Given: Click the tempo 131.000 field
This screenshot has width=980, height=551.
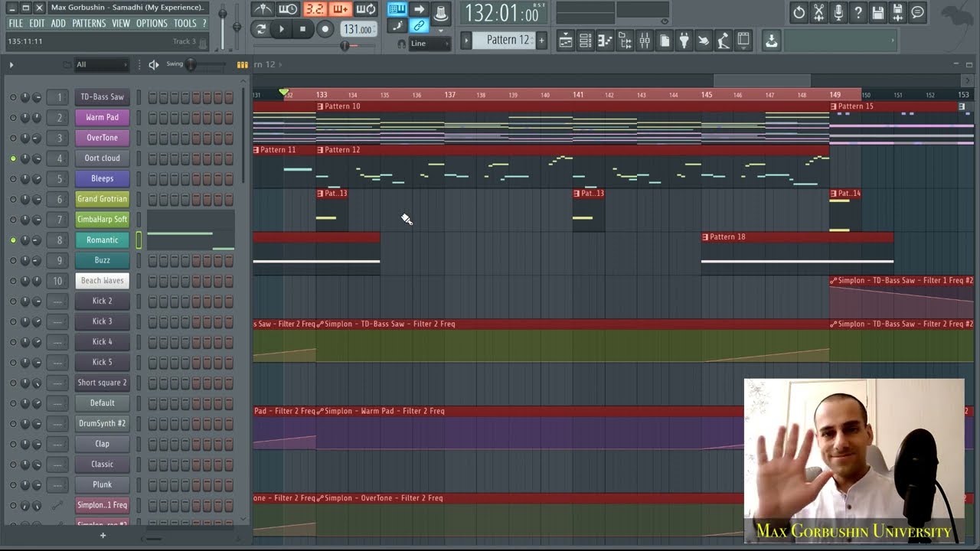Looking at the screenshot, I should coord(358,29).
